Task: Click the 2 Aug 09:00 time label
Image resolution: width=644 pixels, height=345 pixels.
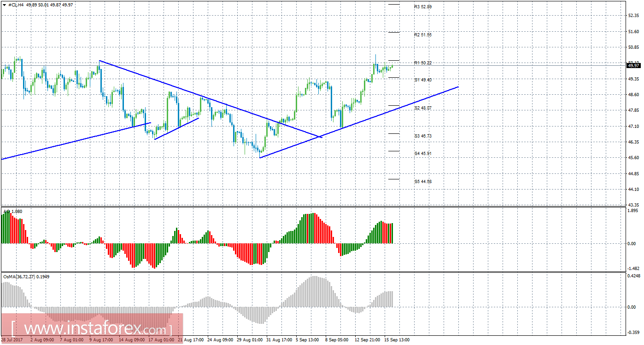Action: click(x=42, y=340)
